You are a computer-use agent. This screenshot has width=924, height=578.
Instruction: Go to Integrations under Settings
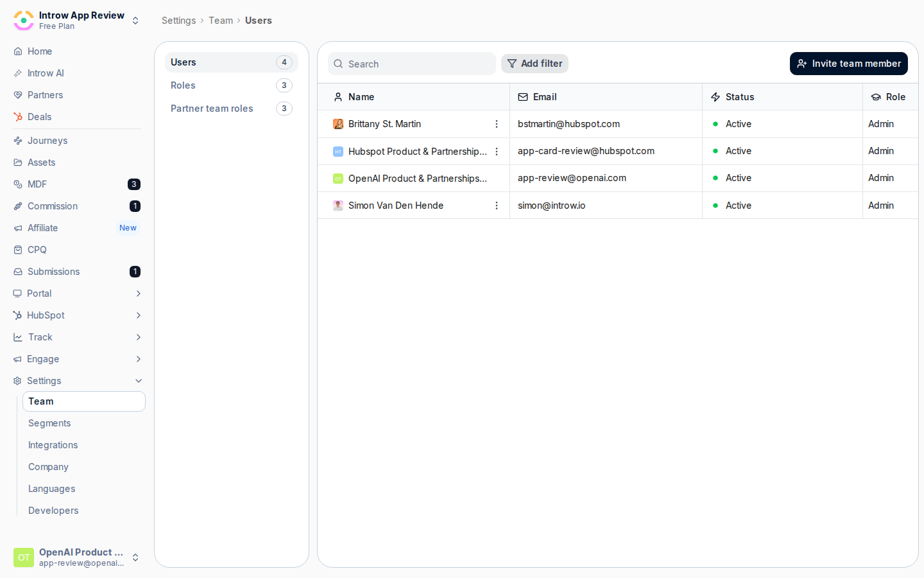pyautogui.click(x=53, y=445)
